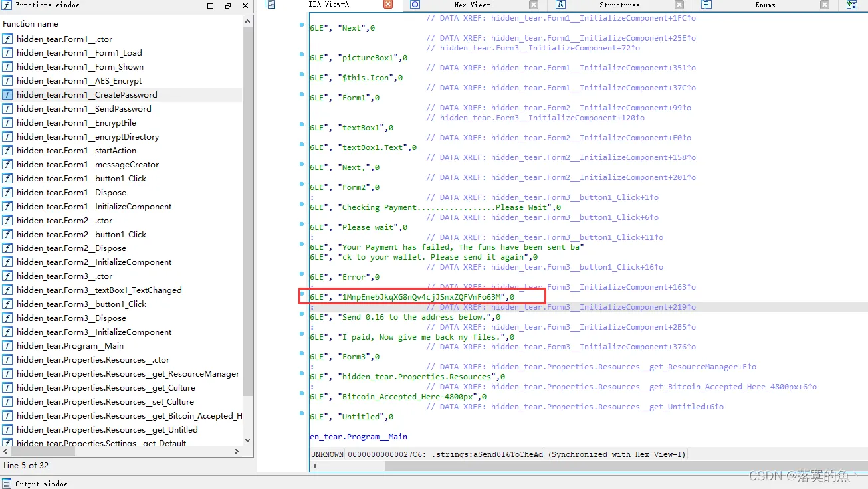868x489 pixels.
Task: Click the Hex View-1 tab icon
Action: click(x=415, y=5)
